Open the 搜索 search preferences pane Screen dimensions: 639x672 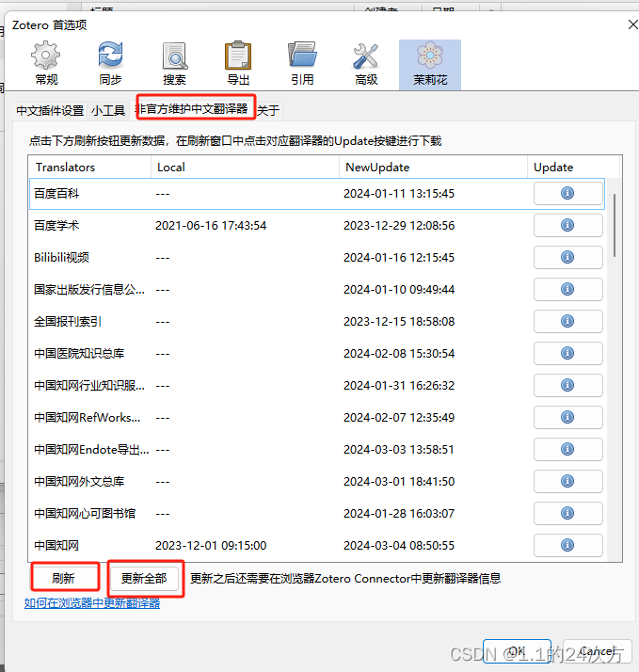pos(174,64)
